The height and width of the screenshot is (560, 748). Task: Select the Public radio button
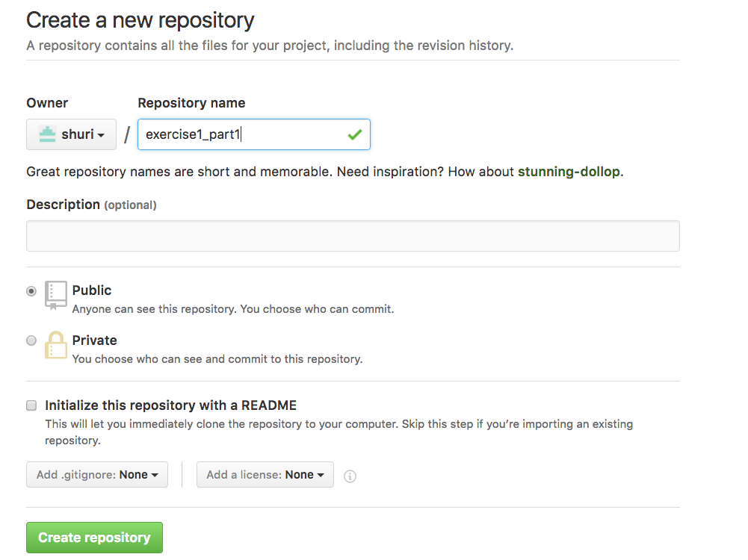pyautogui.click(x=31, y=290)
